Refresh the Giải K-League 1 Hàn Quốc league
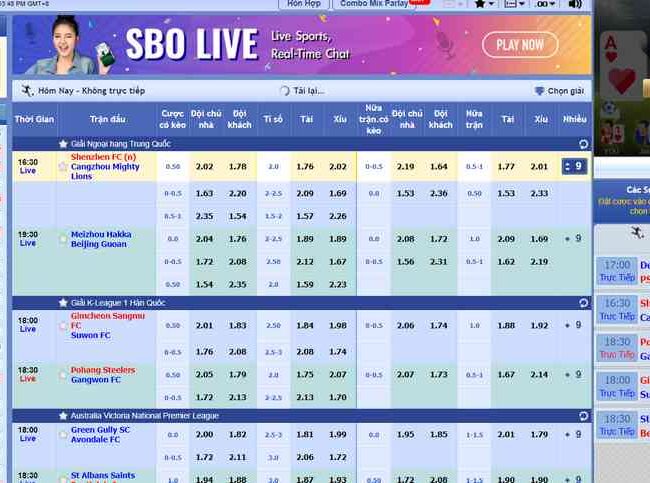The width and height of the screenshot is (650, 483). point(583,303)
